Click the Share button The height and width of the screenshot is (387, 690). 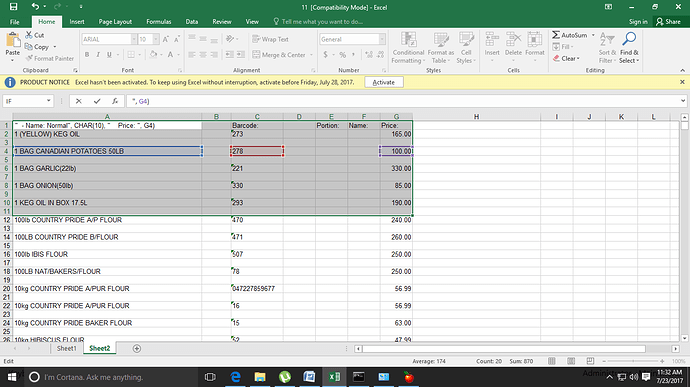(668, 22)
